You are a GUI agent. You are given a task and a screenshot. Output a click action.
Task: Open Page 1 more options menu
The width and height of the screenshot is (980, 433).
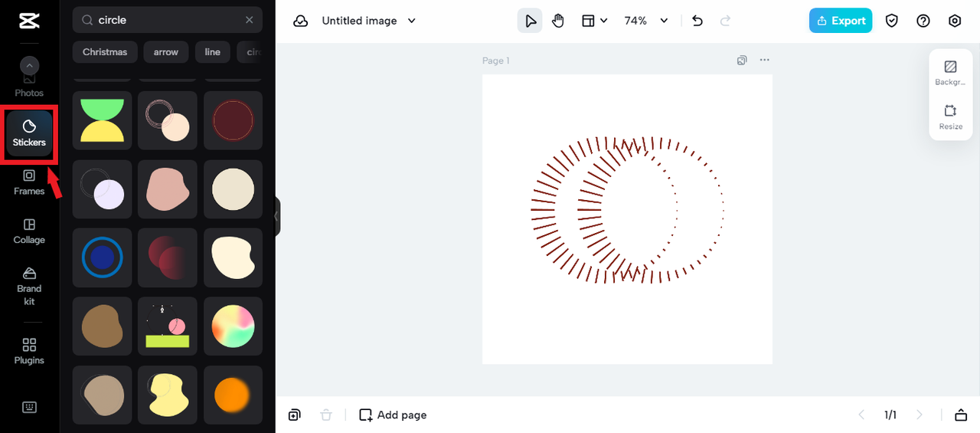764,61
